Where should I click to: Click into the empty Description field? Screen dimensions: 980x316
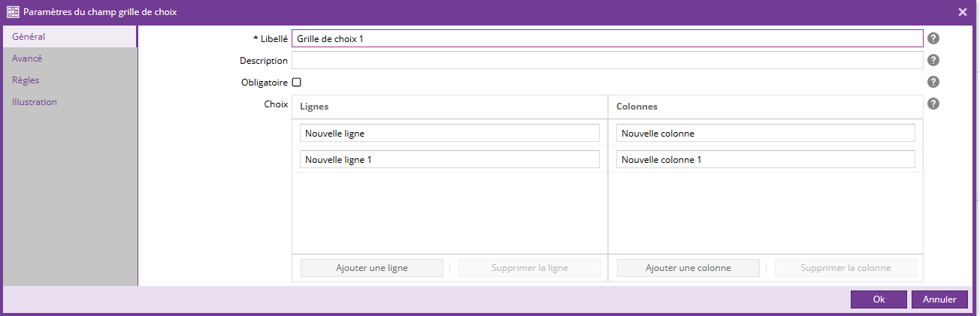[x=607, y=60]
